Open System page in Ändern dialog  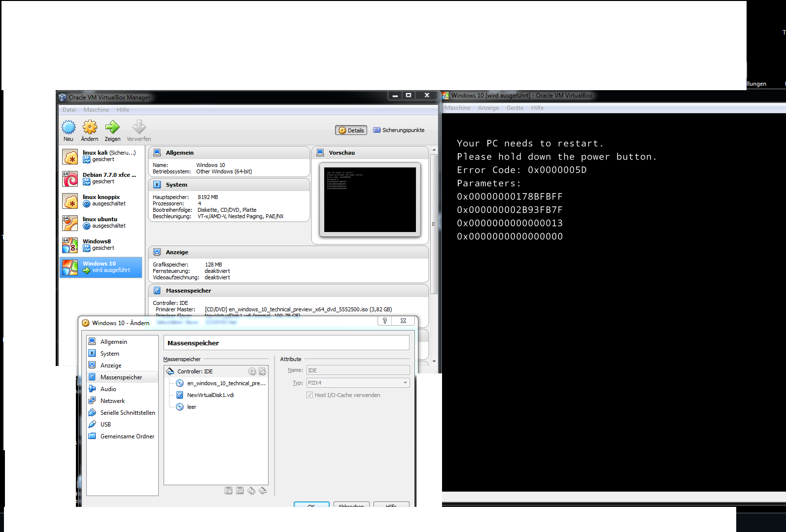point(122,354)
